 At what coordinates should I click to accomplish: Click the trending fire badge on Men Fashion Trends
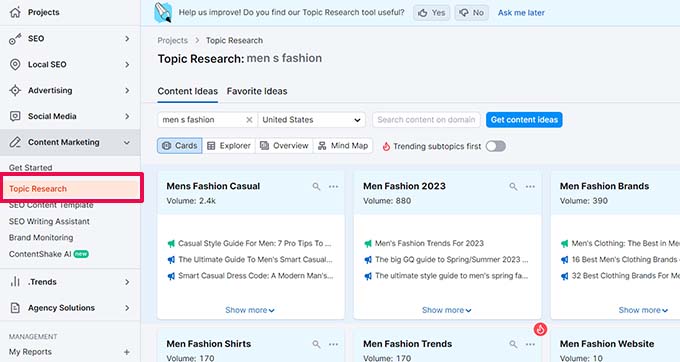pos(540,329)
